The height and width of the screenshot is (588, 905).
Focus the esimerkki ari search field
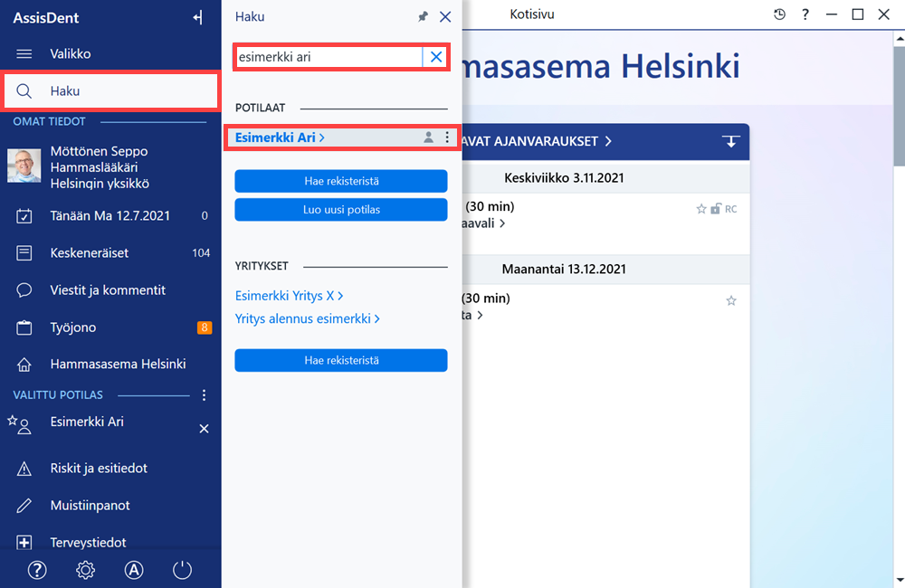329,57
